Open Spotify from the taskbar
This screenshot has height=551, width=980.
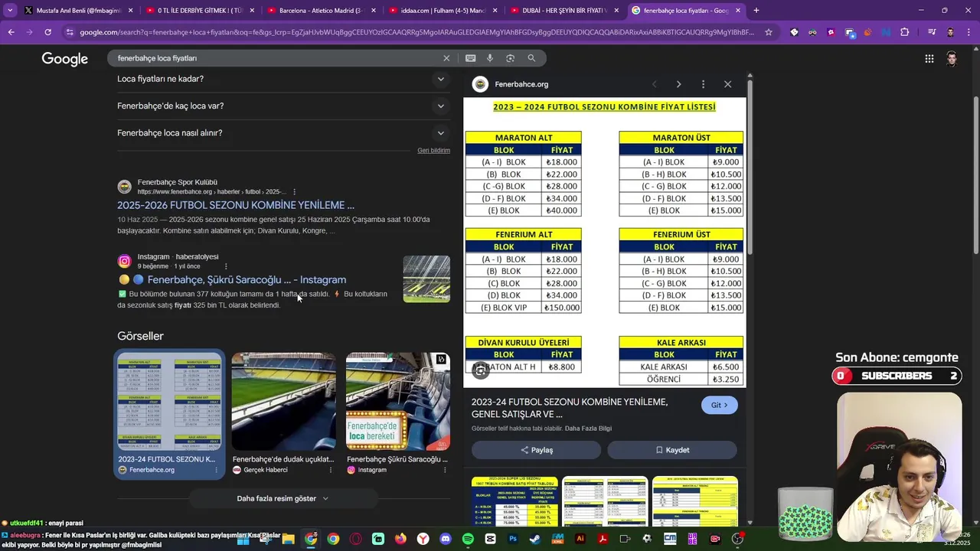[x=468, y=539]
